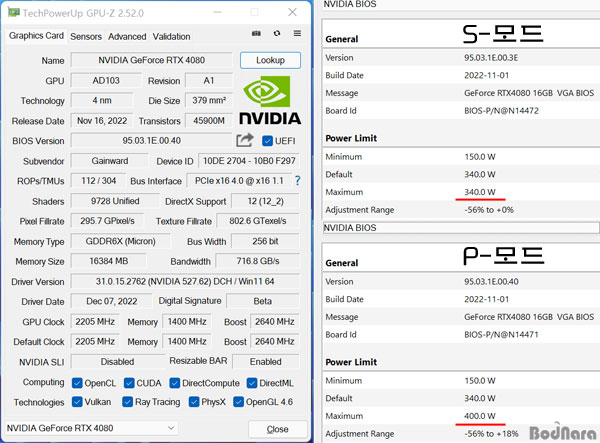Click the ROPs/TMUs value 112 / 304

point(98,181)
